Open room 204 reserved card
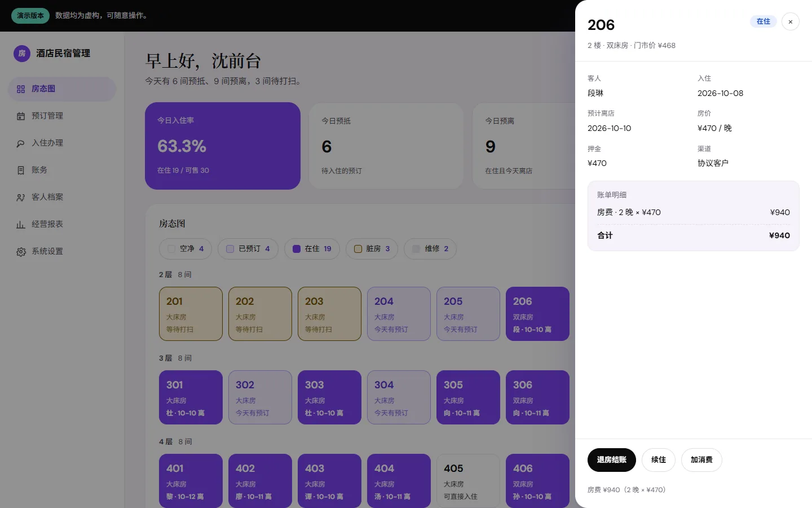Screen dimensions: 812x508 point(399,314)
